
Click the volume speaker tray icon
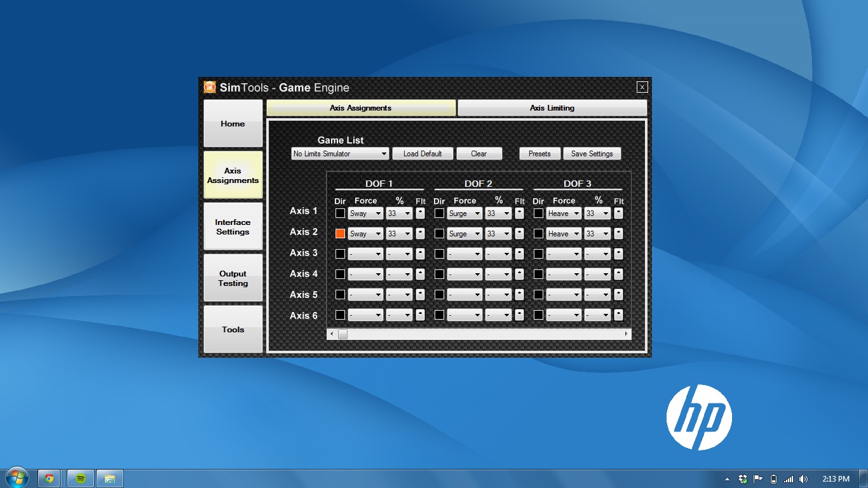click(804, 479)
